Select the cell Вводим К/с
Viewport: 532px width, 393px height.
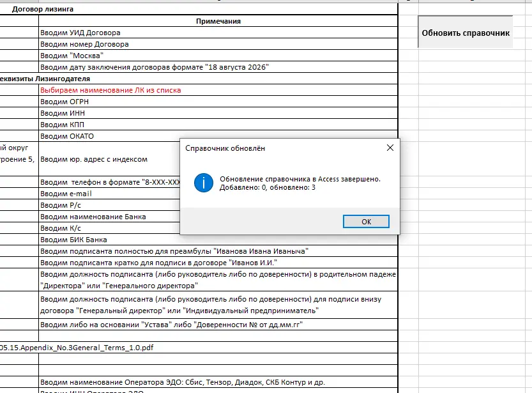click(x=109, y=228)
